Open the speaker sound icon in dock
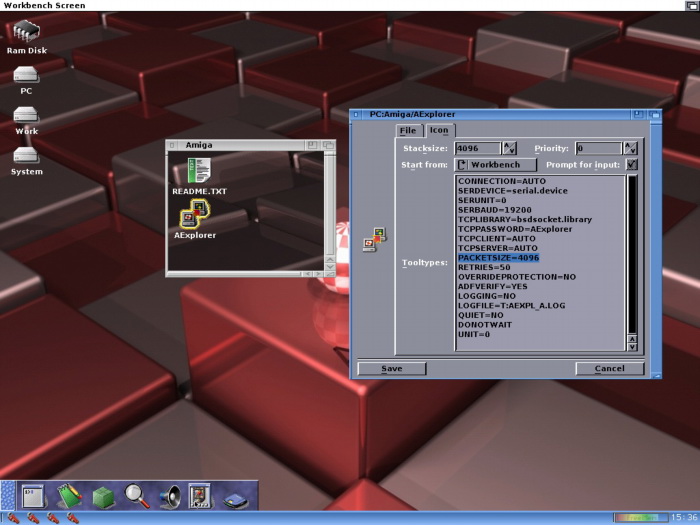 (169, 495)
